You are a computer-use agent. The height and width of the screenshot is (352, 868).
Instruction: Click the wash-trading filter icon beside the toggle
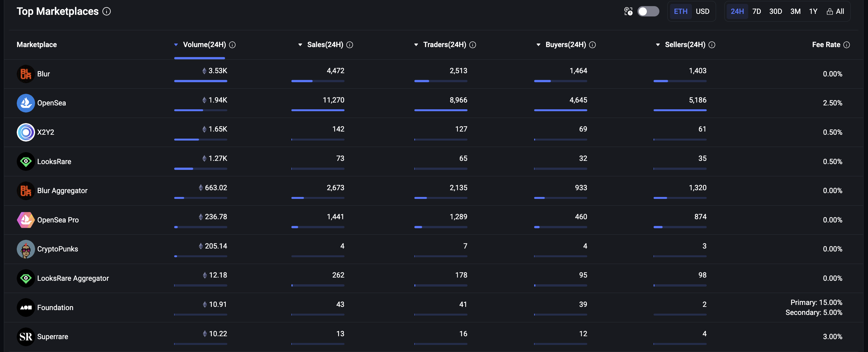(628, 12)
